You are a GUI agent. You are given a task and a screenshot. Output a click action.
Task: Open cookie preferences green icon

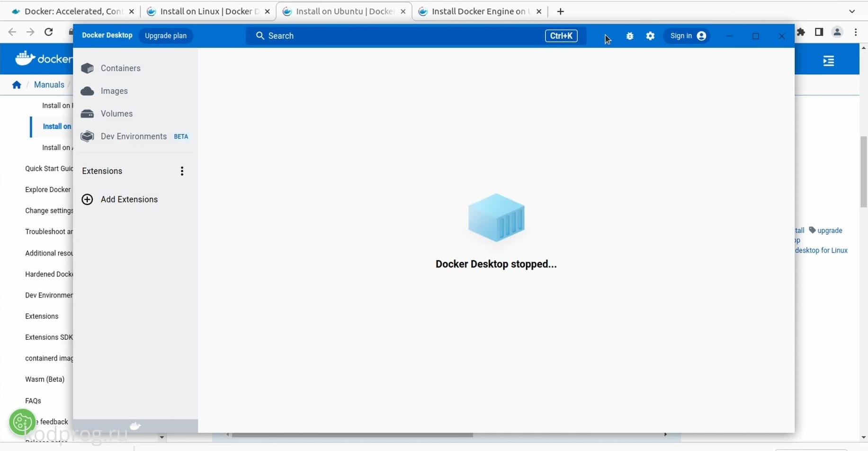click(22, 422)
